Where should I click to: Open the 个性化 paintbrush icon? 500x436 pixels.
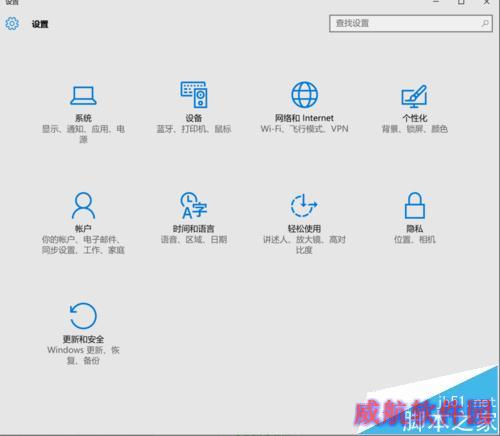[x=414, y=96]
